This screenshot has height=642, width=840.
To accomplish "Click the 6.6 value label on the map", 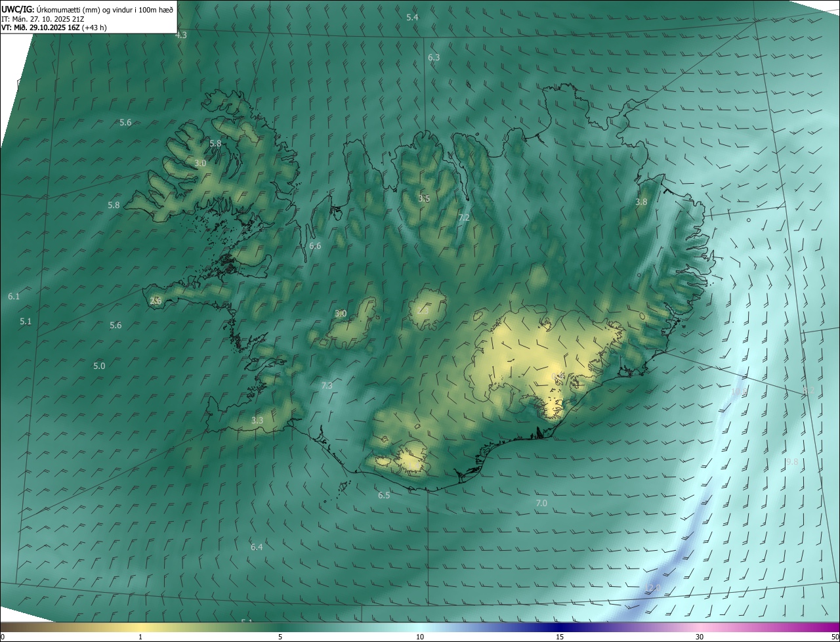I will coord(315,246).
